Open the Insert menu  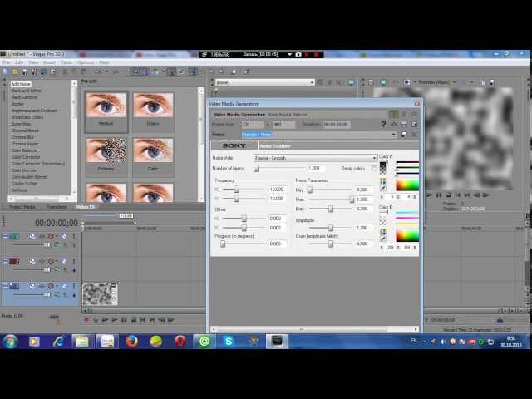click(49, 62)
